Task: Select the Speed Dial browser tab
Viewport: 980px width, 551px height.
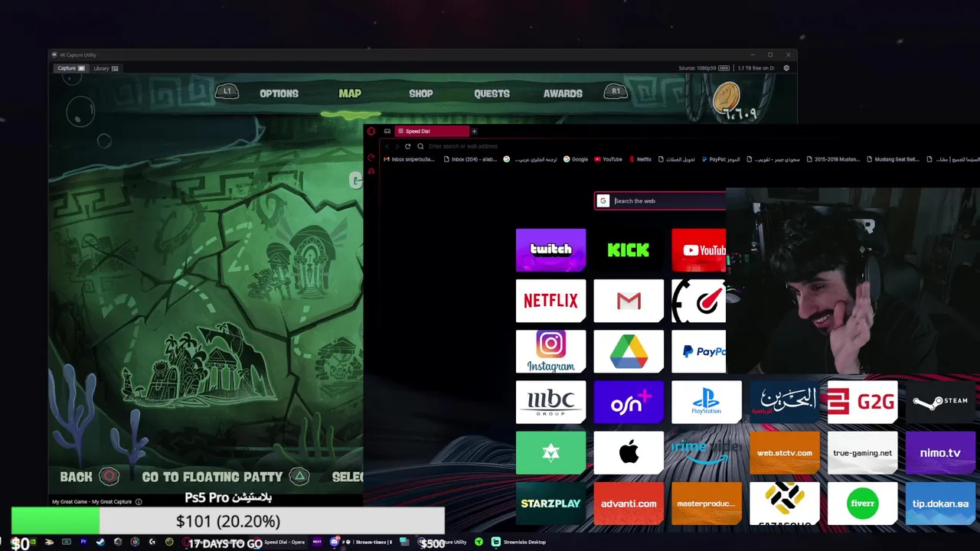Action: pos(431,131)
